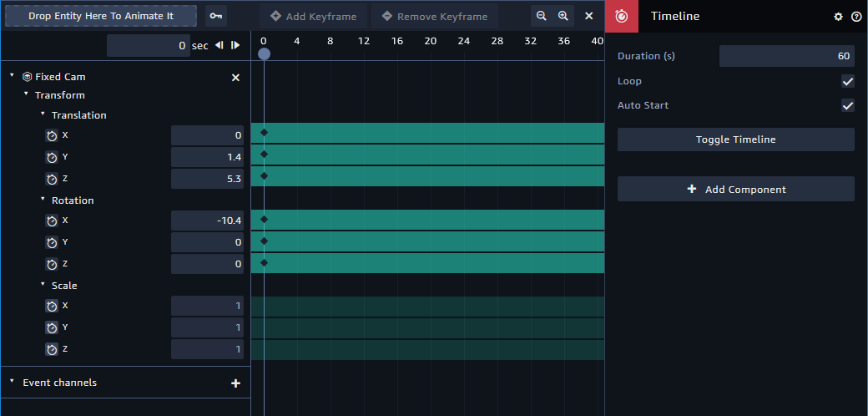Edit the Translation Z value 5.3
Screen dimensions: 868x416
pos(207,179)
